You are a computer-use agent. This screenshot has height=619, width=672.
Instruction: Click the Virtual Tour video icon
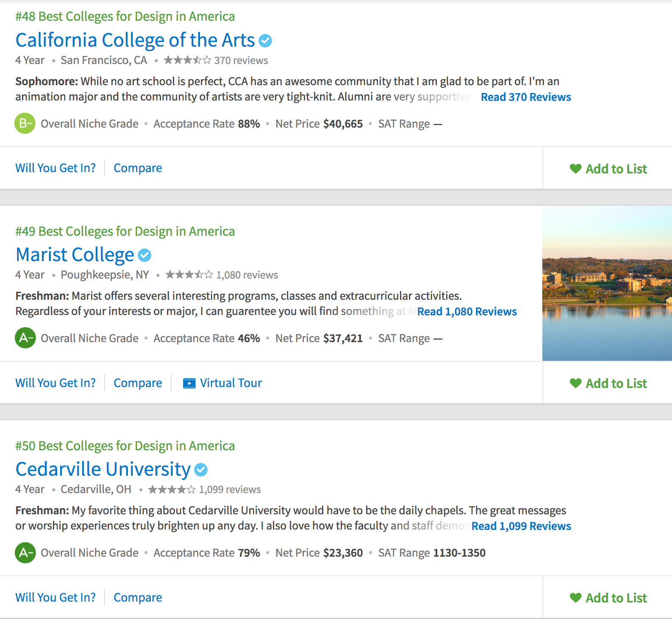189,383
